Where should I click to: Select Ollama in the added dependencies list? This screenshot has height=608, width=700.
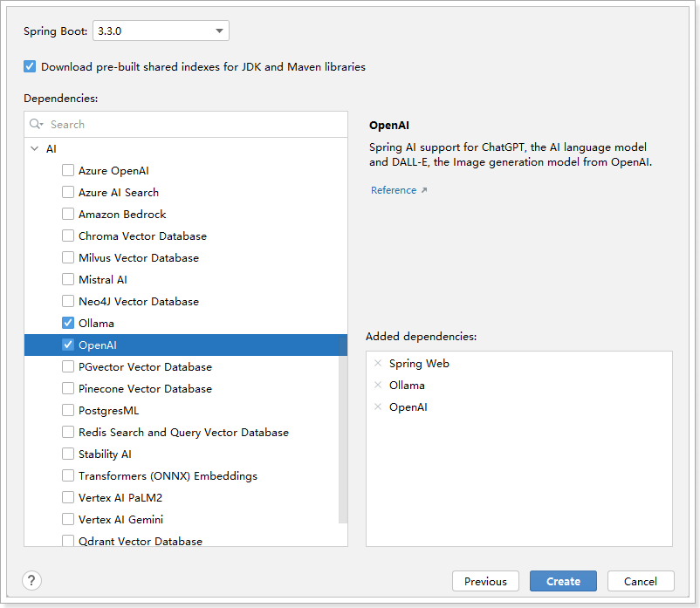[x=407, y=386]
